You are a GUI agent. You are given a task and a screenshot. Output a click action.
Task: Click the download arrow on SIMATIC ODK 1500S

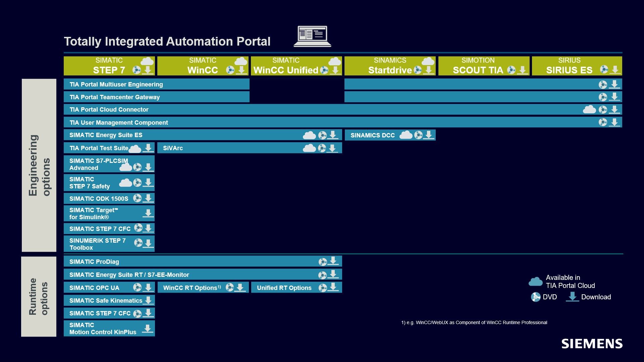tap(148, 198)
